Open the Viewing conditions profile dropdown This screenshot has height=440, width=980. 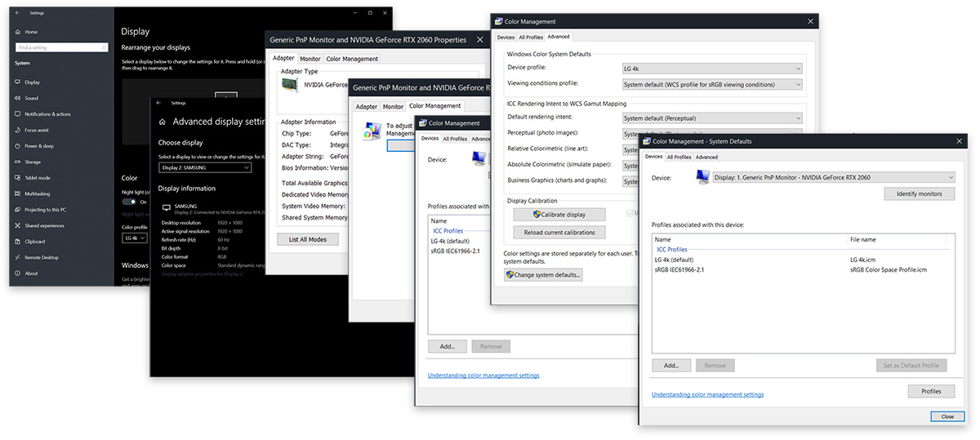click(712, 84)
